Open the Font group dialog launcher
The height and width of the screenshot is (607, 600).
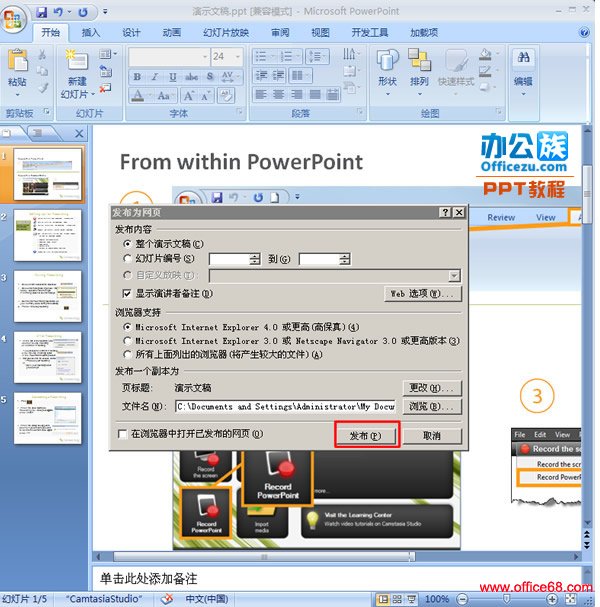(x=240, y=112)
